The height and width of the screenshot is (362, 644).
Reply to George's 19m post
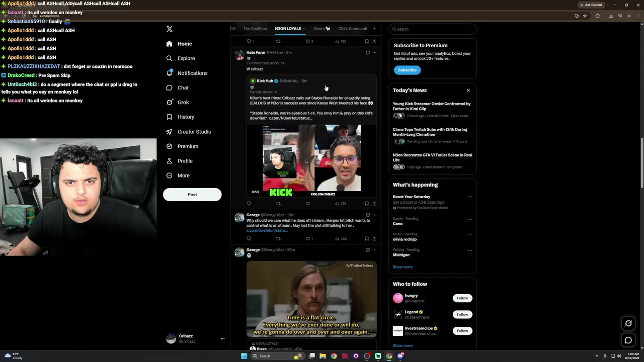pos(249,239)
